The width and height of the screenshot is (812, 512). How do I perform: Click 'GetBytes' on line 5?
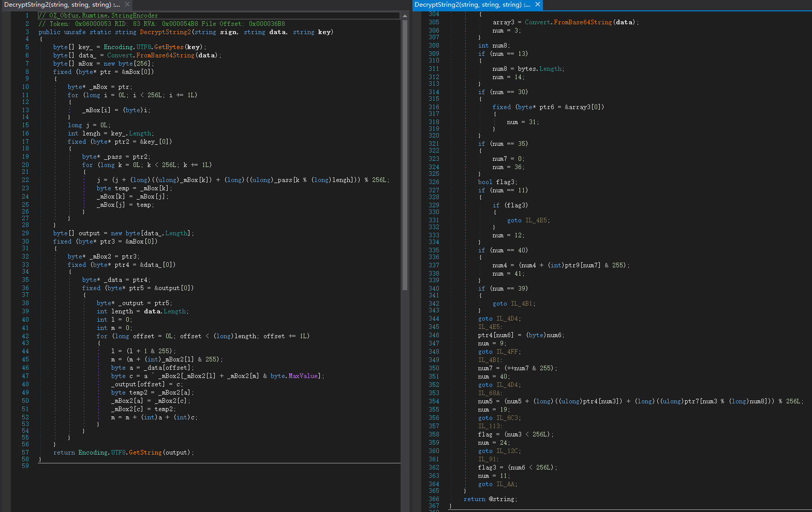[169, 47]
